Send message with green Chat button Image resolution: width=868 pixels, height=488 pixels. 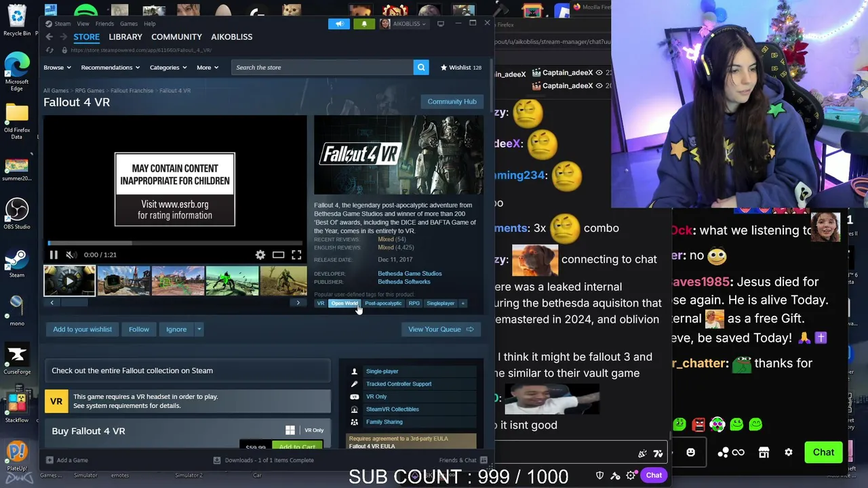pyautogui.click(x=823, y=452)
